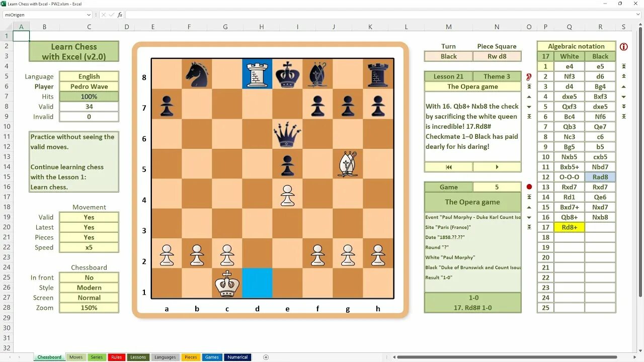Switch to the Languages sheet tab
Image resolution: width=644 pixels, height=362 pixels.
coord(165,357)
